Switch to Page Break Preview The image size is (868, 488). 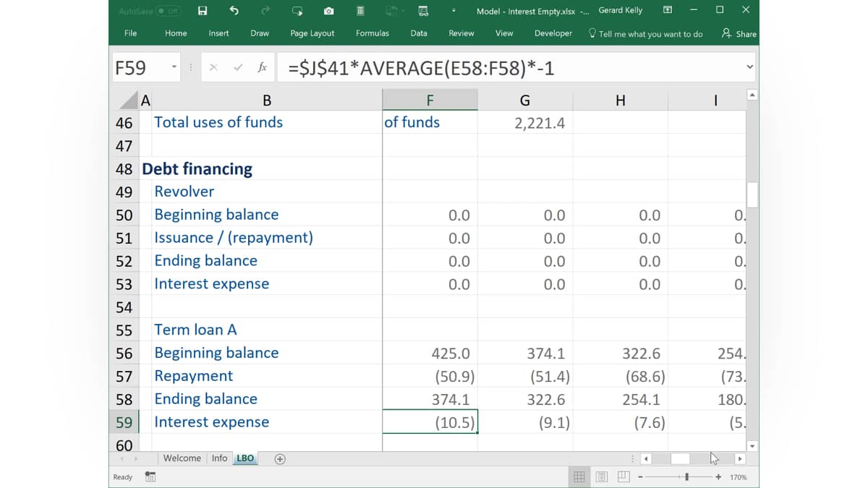click(x=624, y=476)
